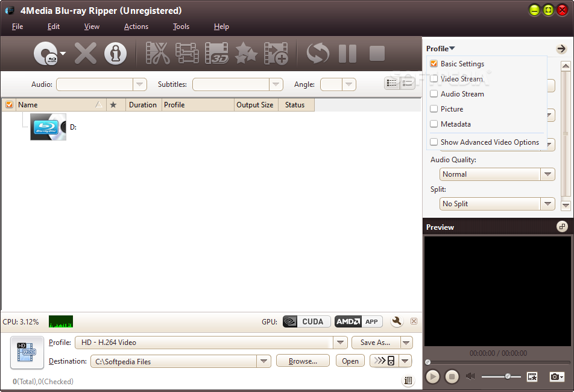Select the D: Blu-ray disc item
Viewport: 574px width, 392px height.
tap(53, 127)
